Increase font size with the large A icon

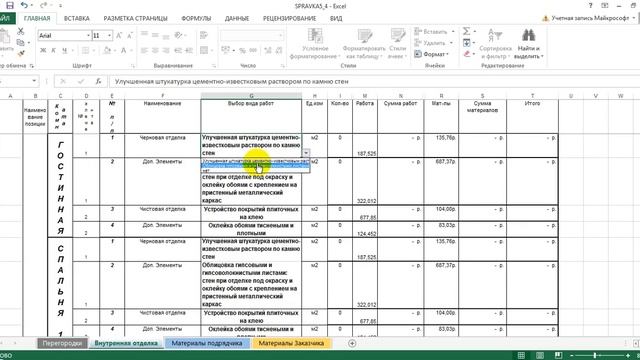click(119, 36)
